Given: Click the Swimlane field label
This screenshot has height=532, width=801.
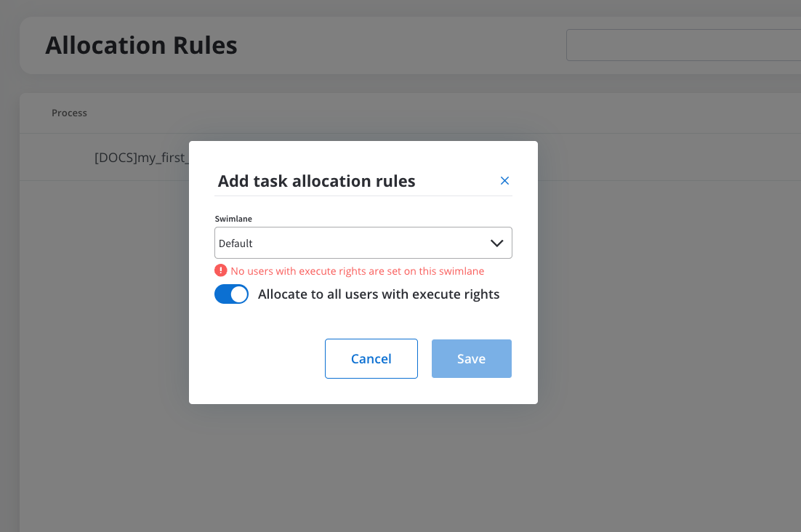Looking at the screenshot, I should coord(233,219).
